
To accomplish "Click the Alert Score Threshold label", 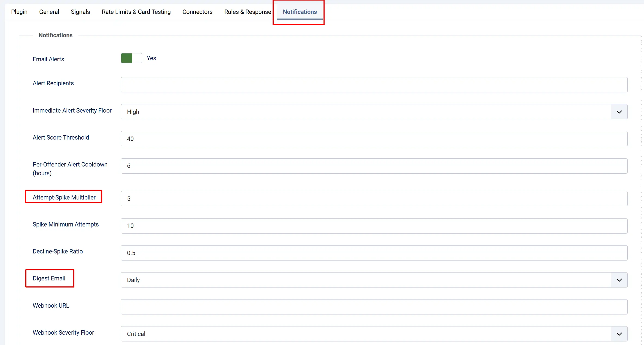I will [x=61, y=137].
